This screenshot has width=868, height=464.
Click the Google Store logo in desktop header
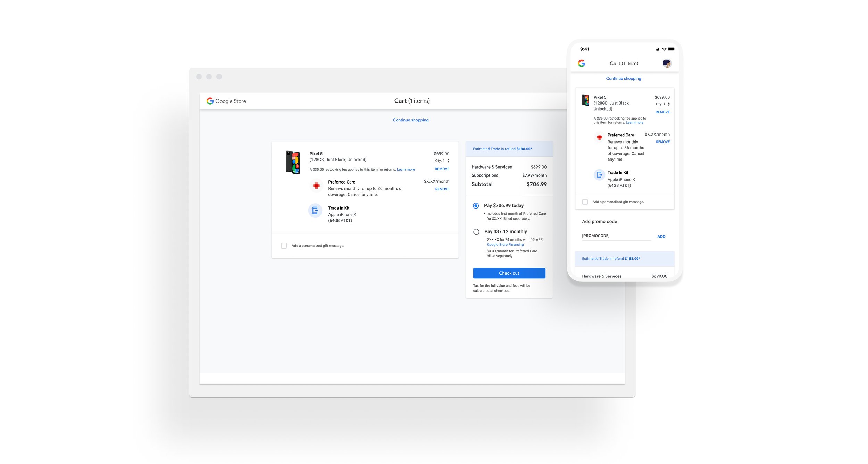click(x=226, y=101)
